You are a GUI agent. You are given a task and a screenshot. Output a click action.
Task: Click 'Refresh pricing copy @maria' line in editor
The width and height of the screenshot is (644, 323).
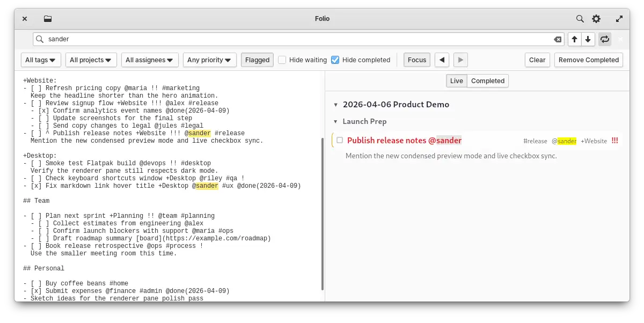click(x=112, y=88)
